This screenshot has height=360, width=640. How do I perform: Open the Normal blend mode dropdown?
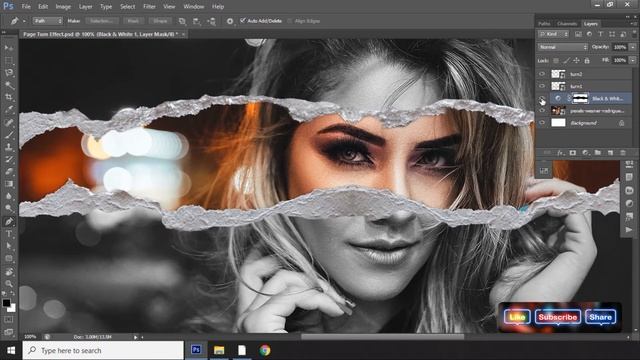(563, 47)
